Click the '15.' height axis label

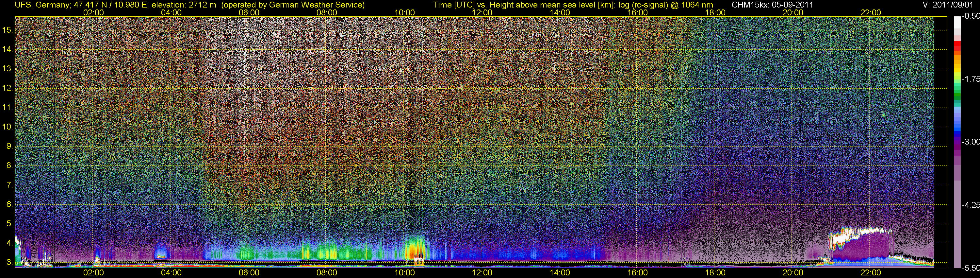(8, 30)
